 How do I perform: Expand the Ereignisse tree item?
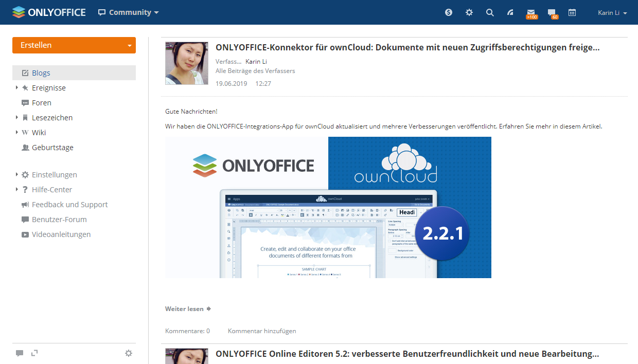17,88
